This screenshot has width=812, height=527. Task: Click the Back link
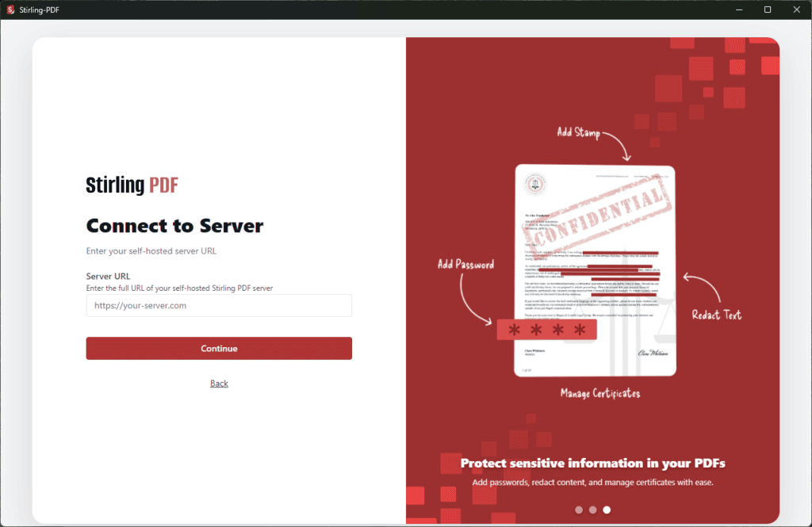(x=219, y=383)
